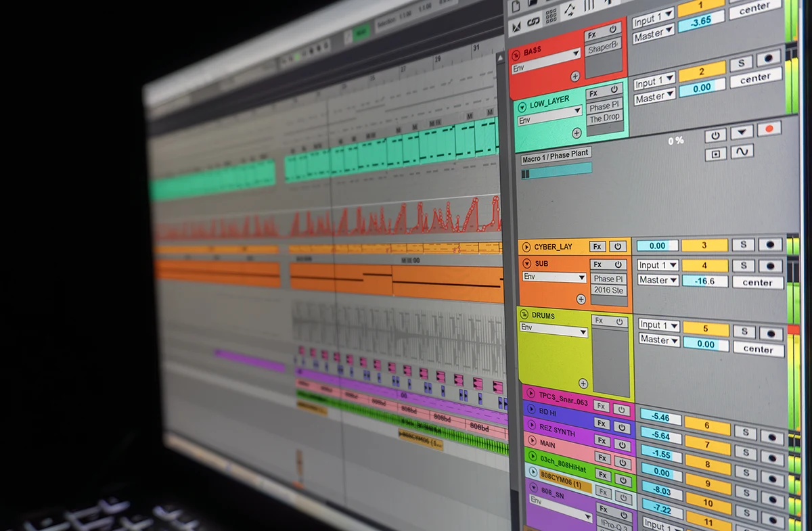The image size is (812, 531).
Task: Open the automation lane dropdown arrow button
Action: click(x=742, y=132)
